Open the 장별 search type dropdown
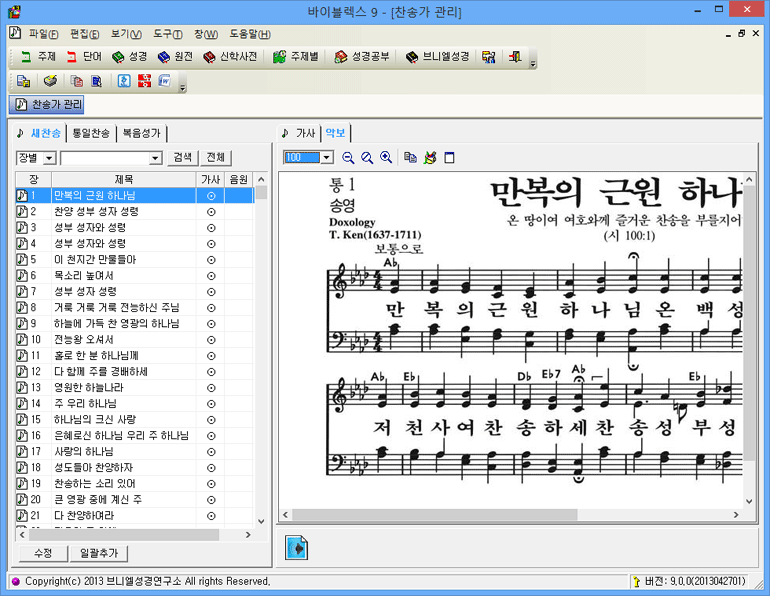Viewport: 770px width, 596px height. pyautogui.click(x=49, y=158)
